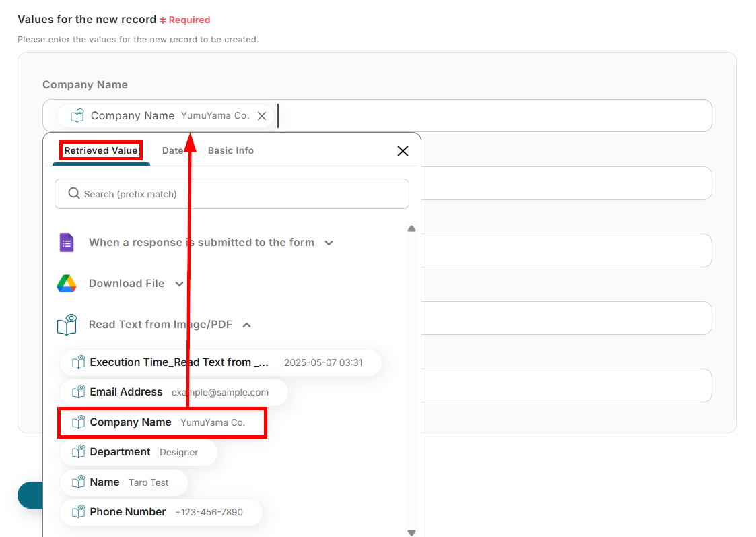Click icon on Phone Number chip
756x537 pixels.
coord(78,512)
